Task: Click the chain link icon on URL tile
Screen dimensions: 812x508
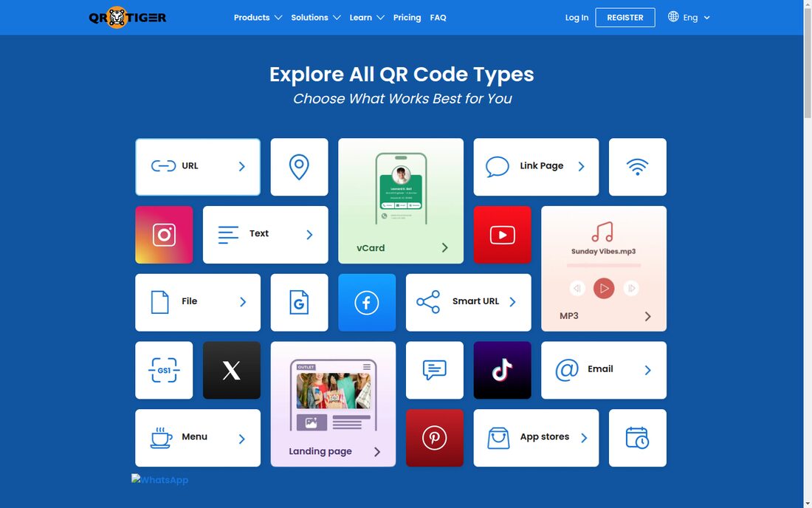Action: 163,165
